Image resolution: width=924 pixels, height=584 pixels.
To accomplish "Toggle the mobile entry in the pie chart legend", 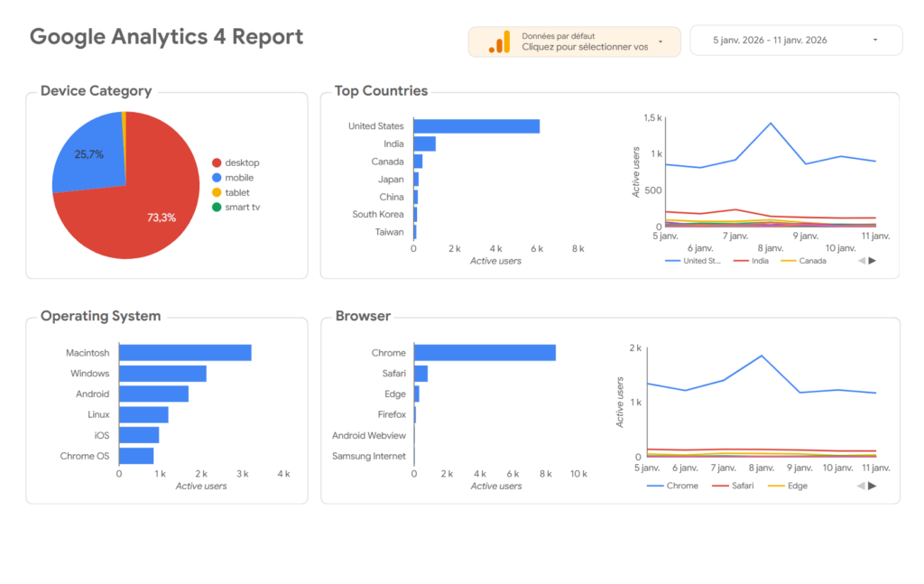I will pyautogui.click(x=236, y=177).
